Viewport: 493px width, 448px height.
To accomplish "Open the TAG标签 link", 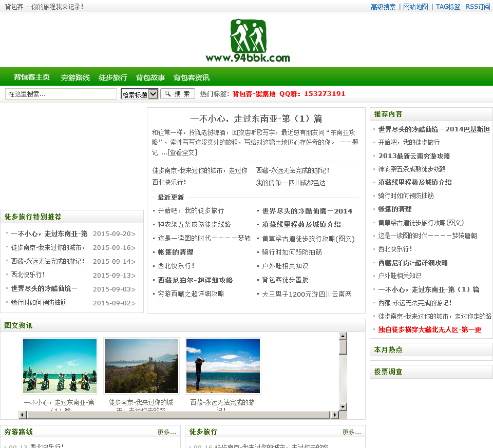I will pyautogui.click(x=448, y=7).
